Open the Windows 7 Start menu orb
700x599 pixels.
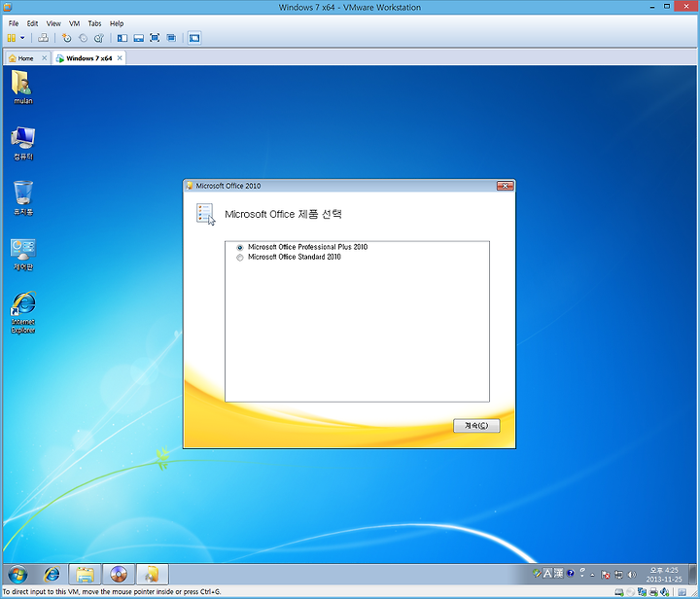point(17,575)
